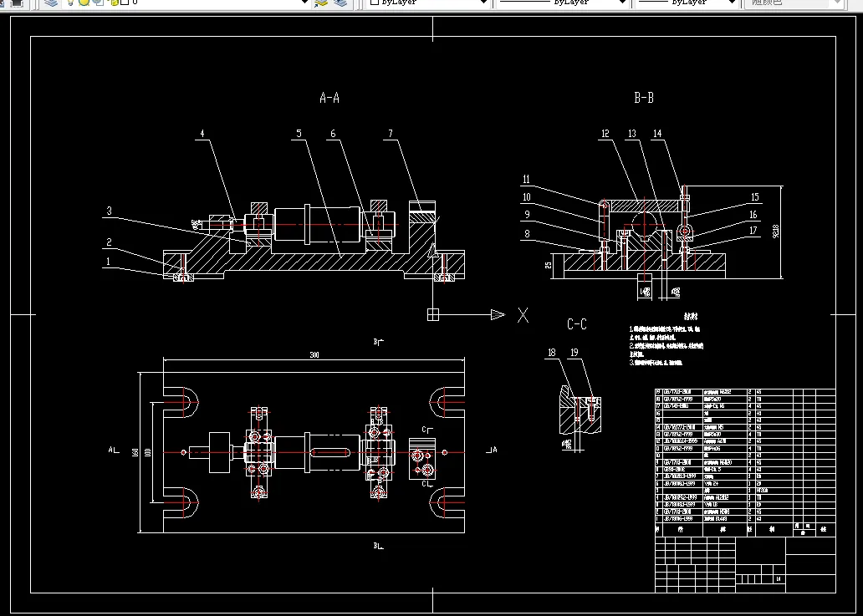This screenshot has width=863, height=616.
Task: Click part callout number 3
Action: [109, 211]
